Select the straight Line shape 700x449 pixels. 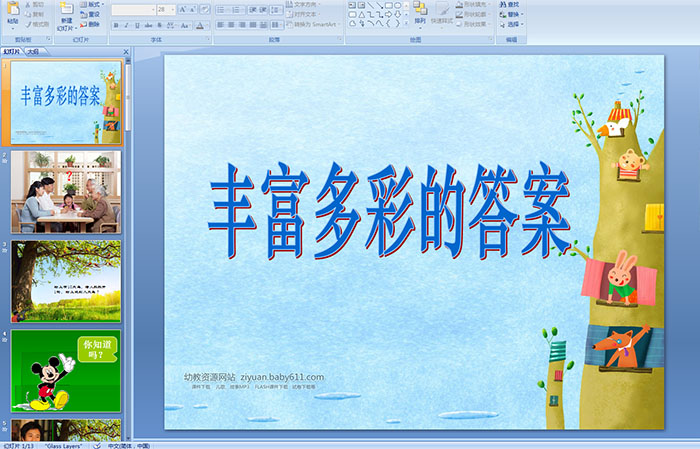click(371, 5)
